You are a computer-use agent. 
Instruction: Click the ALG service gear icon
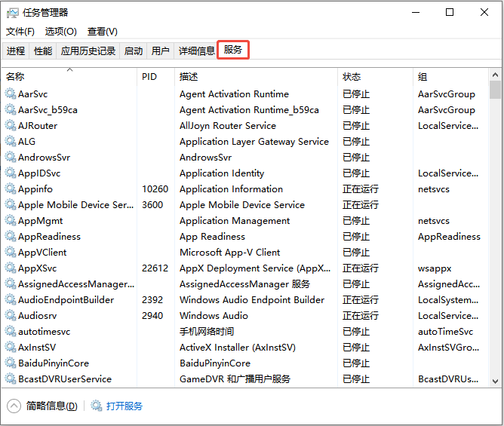tap(11, 141)
